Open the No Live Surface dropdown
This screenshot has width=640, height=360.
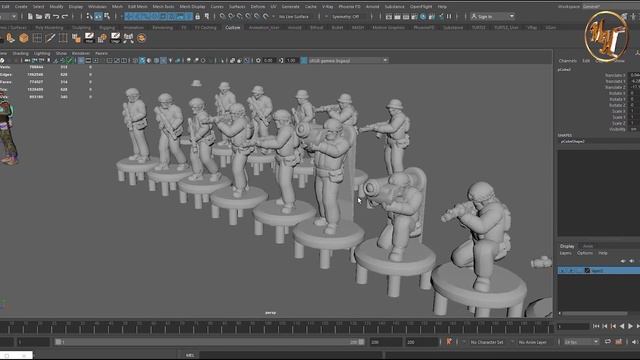pyautogui.click(x=293, y=17)
